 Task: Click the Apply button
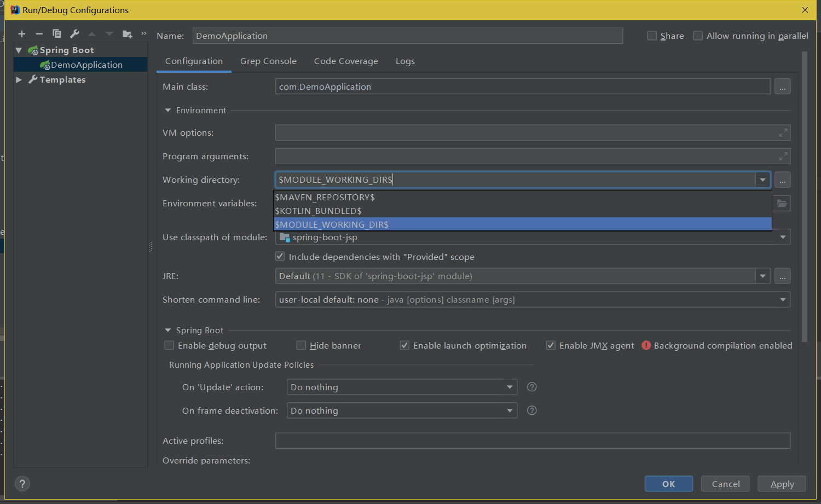(x=782, y=484)
